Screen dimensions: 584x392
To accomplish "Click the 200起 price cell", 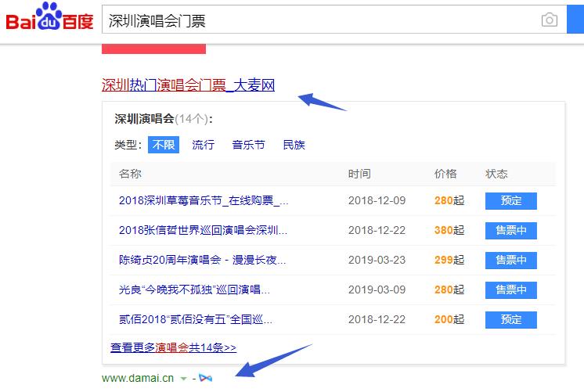I will click(x=449, y=319).
